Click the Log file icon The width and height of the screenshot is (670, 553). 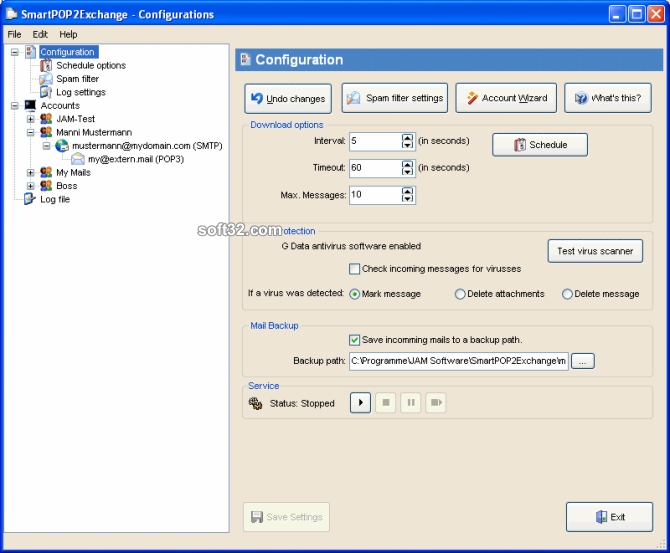[29, 199]
